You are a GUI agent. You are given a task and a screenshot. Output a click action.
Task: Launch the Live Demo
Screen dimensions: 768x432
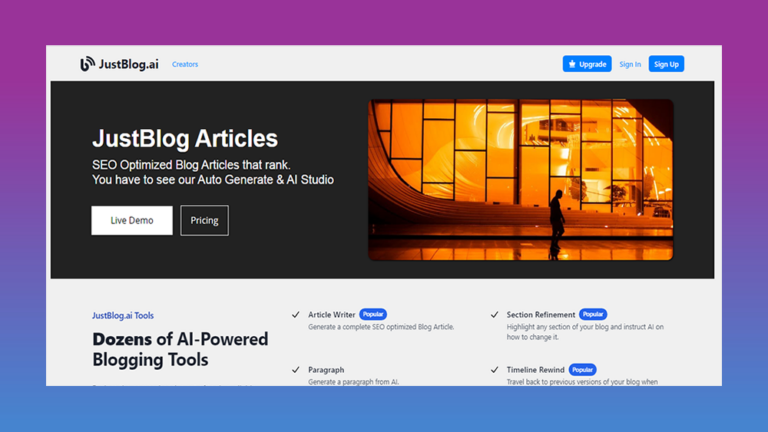[x=132, y=220]
